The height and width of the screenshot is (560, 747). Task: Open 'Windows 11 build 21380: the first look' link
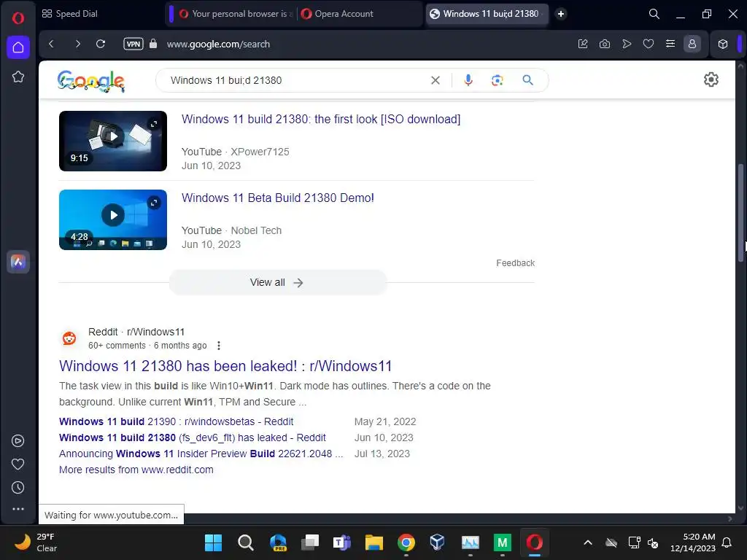click(x=321, y=119)
